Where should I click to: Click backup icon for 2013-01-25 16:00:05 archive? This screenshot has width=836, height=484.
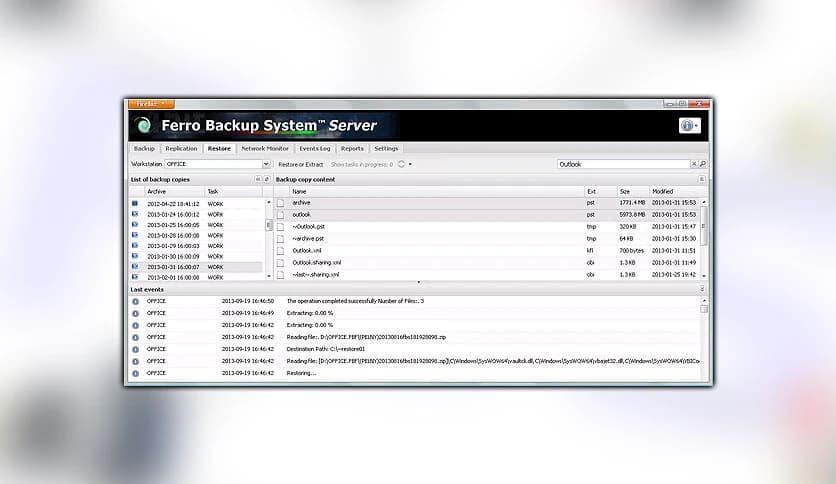[x=135, y=224]
